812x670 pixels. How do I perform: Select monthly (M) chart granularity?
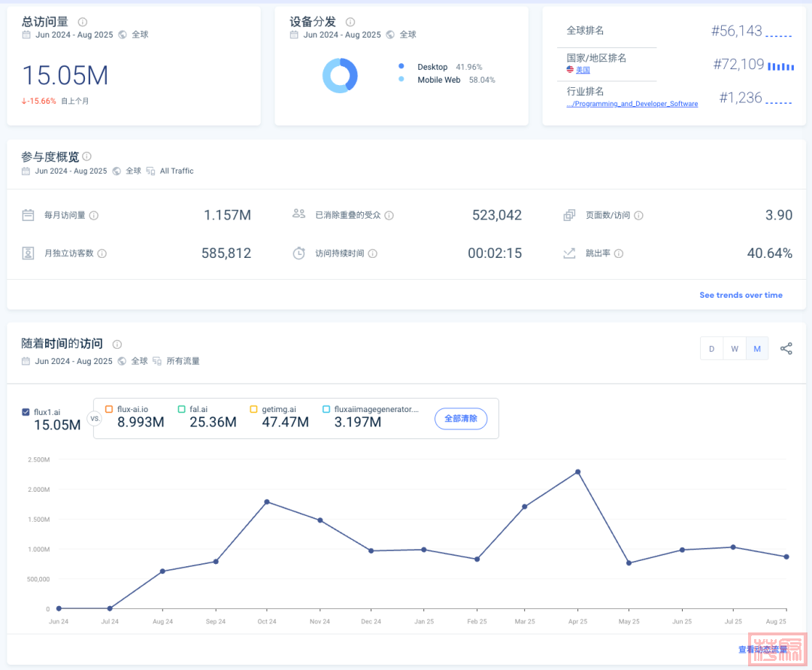pos(757,349)
